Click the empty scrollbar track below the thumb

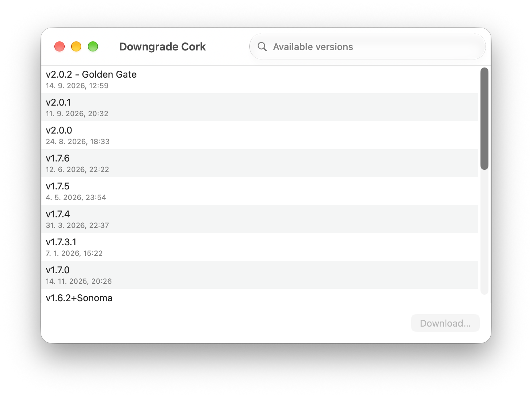(x=484, y=232)
